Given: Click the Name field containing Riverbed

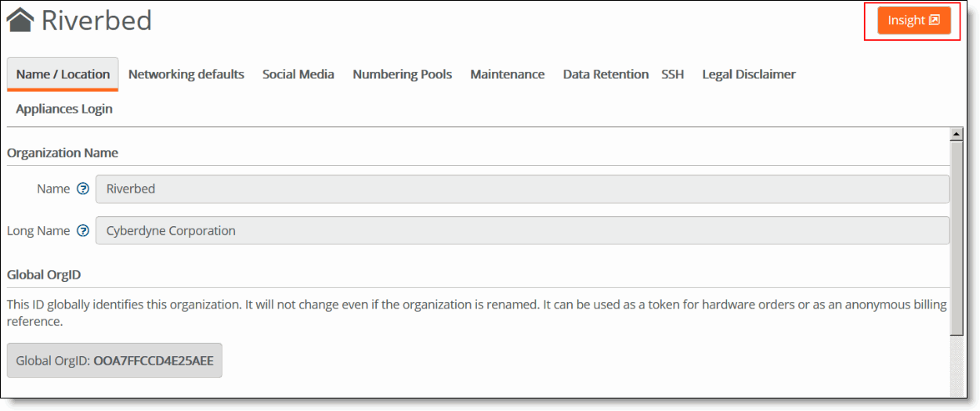Looking at the screenshot, I should click(523, 189).
